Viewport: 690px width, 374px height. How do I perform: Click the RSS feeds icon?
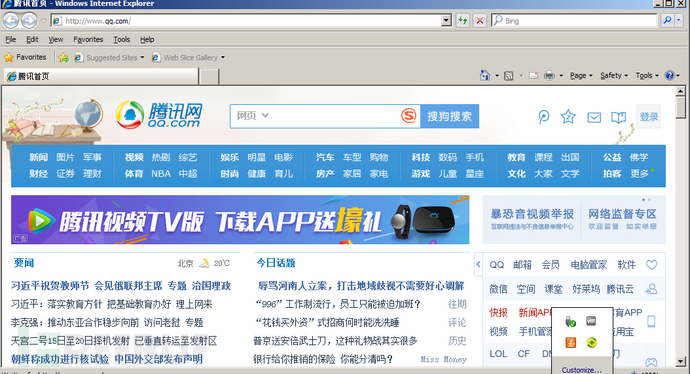(509, 76)
